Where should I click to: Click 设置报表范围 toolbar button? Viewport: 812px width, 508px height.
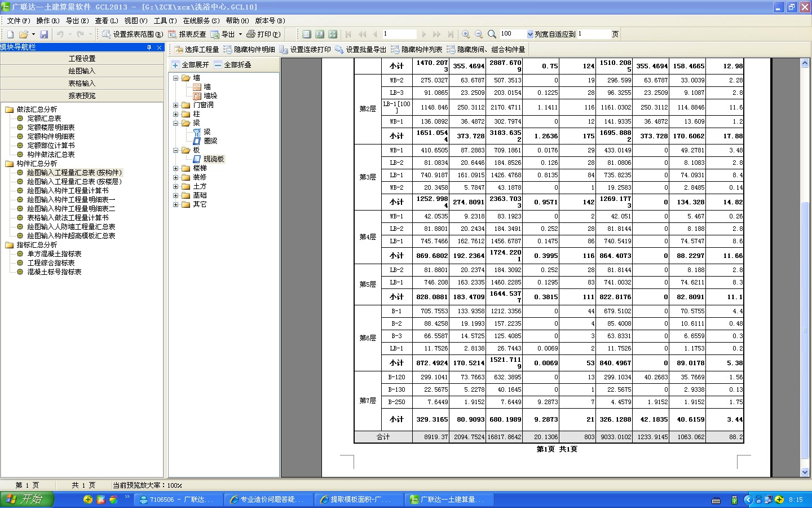pos(133,34)
